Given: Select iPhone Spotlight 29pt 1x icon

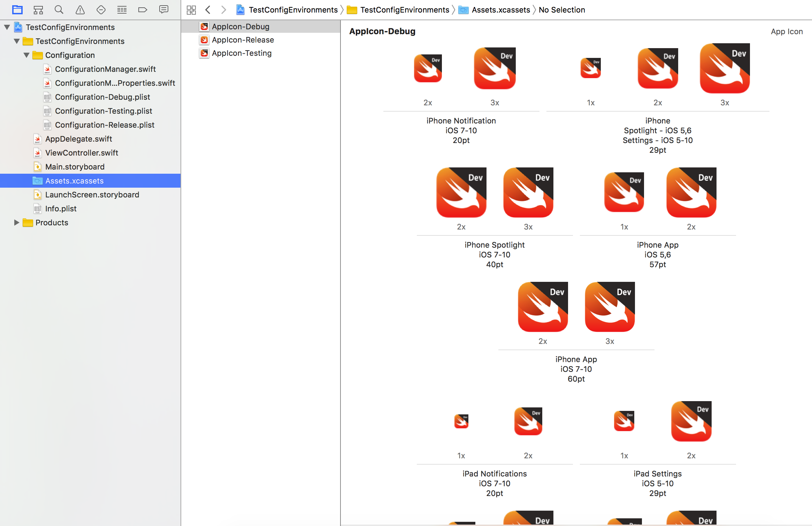Looking at the screenshot, I should 591,68.
